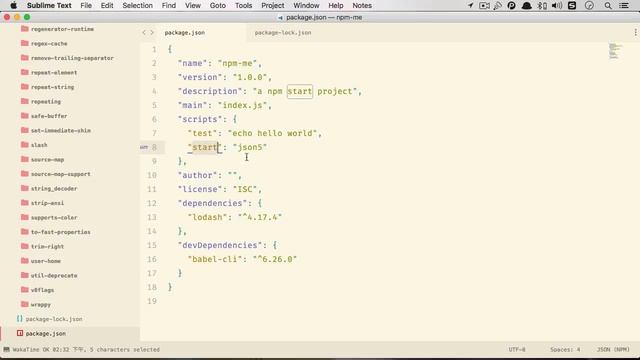The height and width of the screenshot is (360, 640).
Task: Expand the source-map folder
Action: 47,159
